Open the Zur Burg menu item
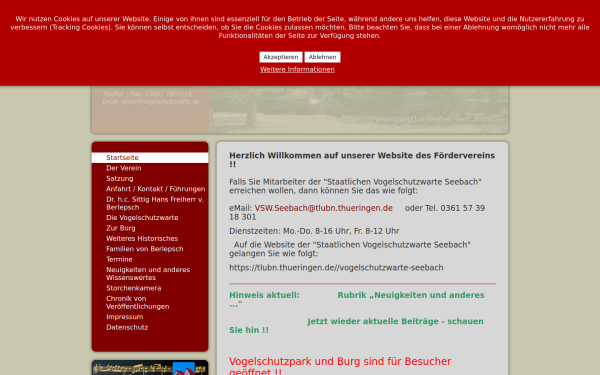 click(x=121, y=228)
